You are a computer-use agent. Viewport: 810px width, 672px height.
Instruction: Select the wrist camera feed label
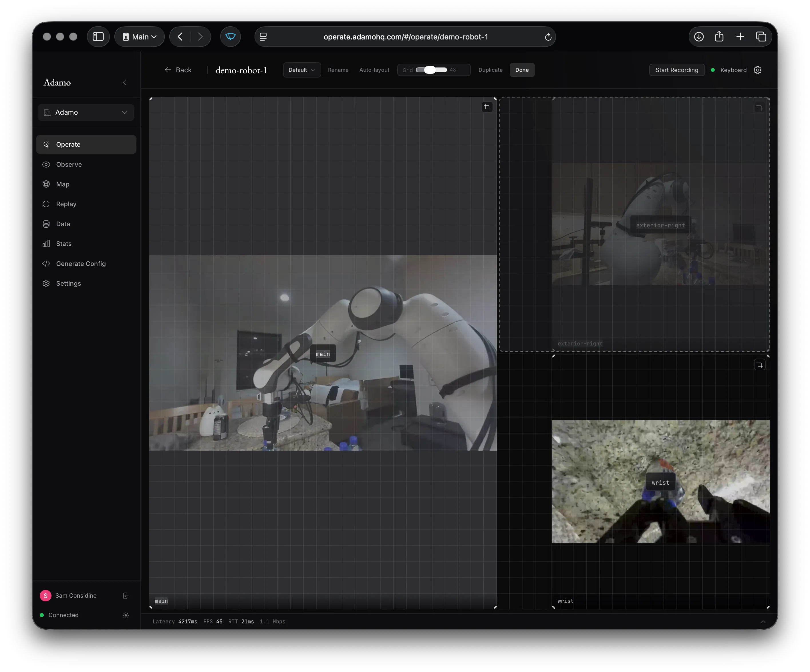point(660,482)
